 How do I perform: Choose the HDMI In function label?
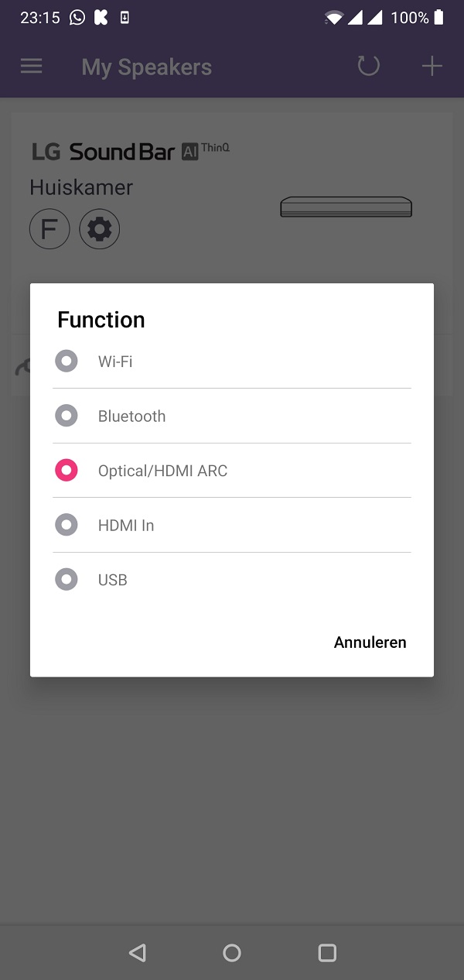point(126,526)
